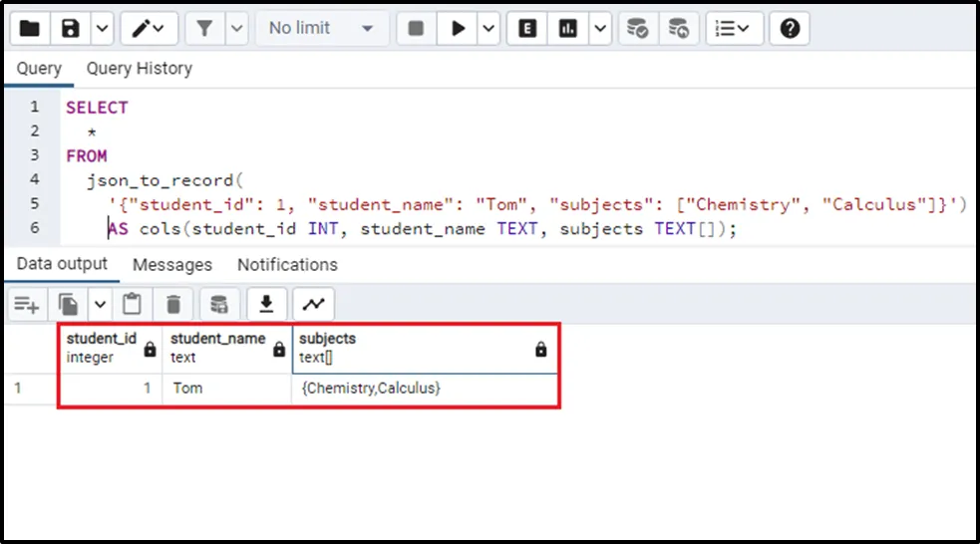Switch to the Query History tab
Viewport: 980px width, 544px height.
click(x=139, y=69)
